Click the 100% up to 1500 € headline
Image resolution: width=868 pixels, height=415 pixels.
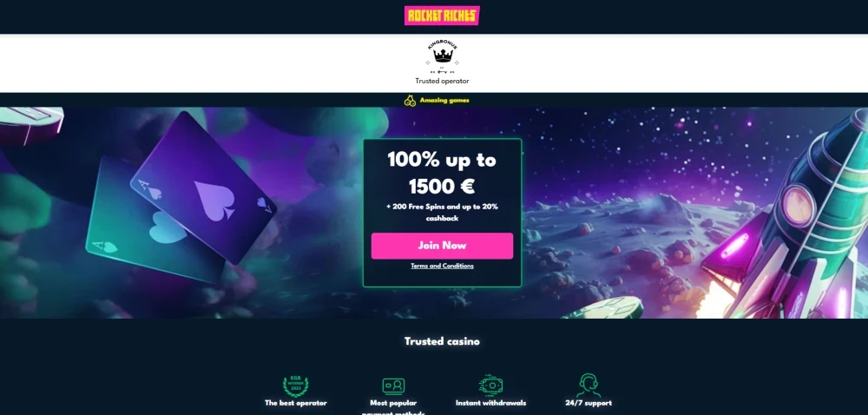pos(443,173)
